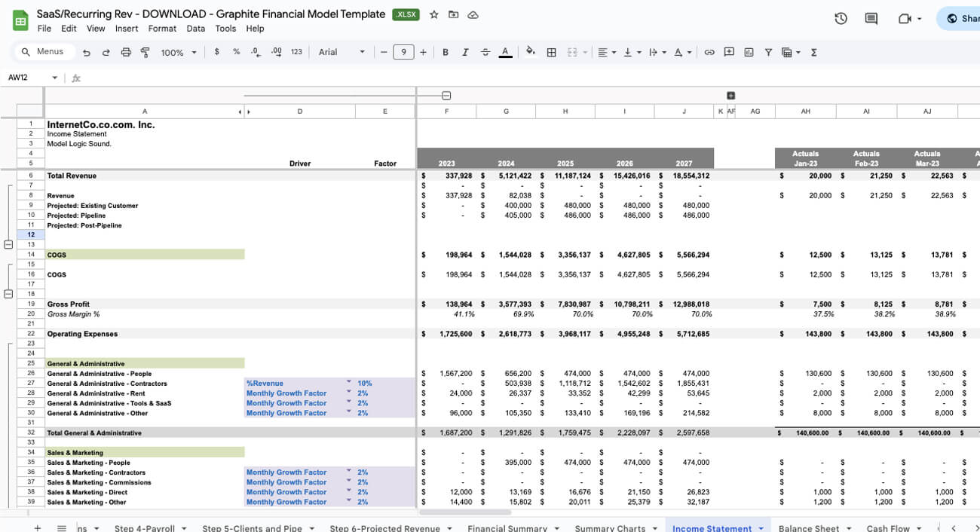This screenshot has height=532, width=980.
Task: Decrease the font size
Action: [x=384, y=52]
